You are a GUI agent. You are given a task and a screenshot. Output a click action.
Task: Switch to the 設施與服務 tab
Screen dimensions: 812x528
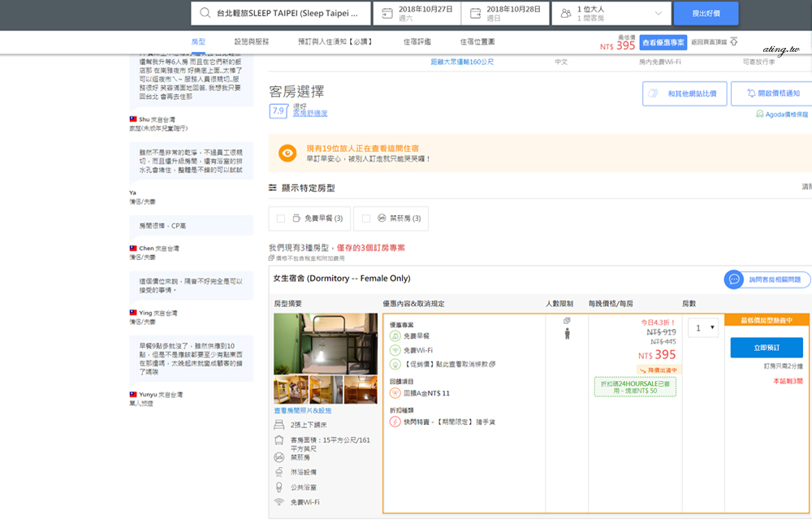251,41
